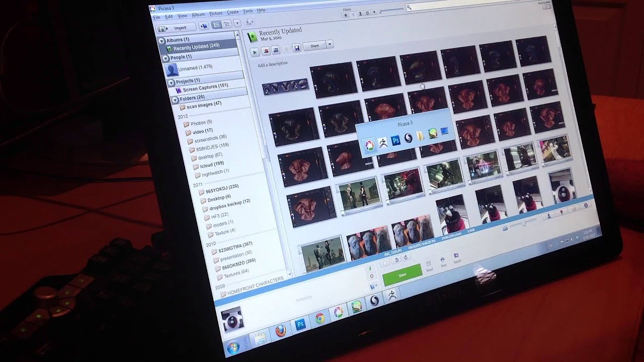
Task: Save edits to disk icon in album header
Action: pyautogui.click(x=297, y=48)
